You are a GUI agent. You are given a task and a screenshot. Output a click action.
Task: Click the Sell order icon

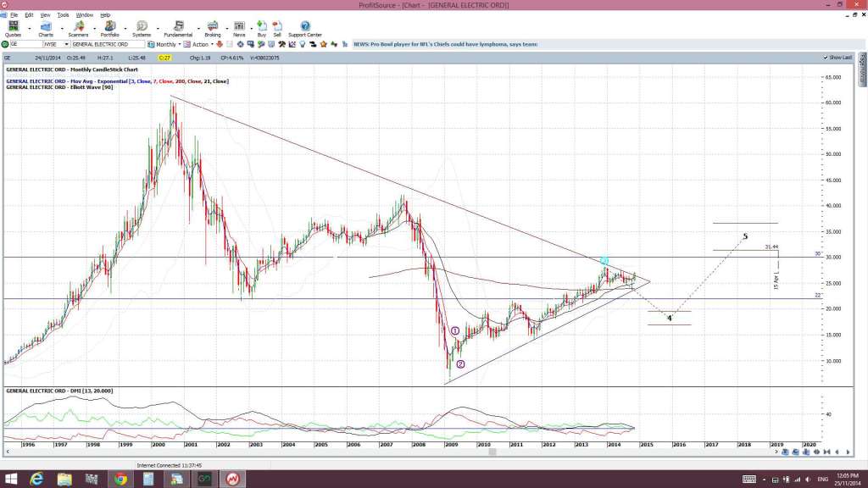tap(277, 29)
